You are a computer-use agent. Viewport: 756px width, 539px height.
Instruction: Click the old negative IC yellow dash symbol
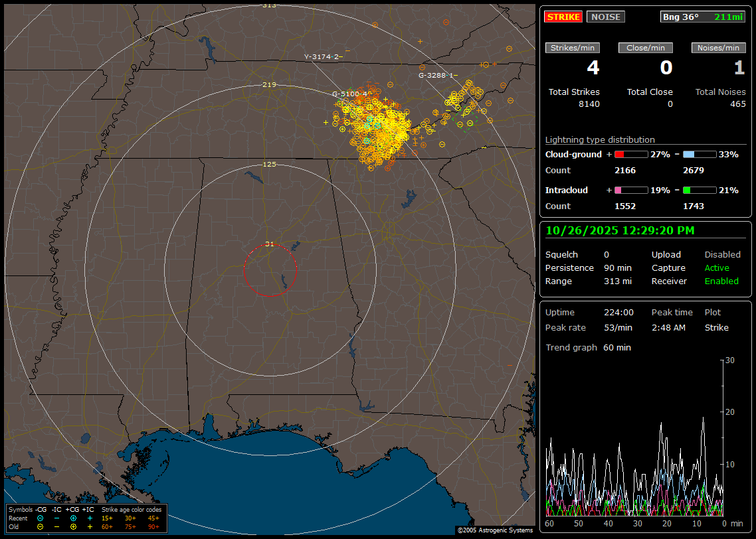pos(56,526)
